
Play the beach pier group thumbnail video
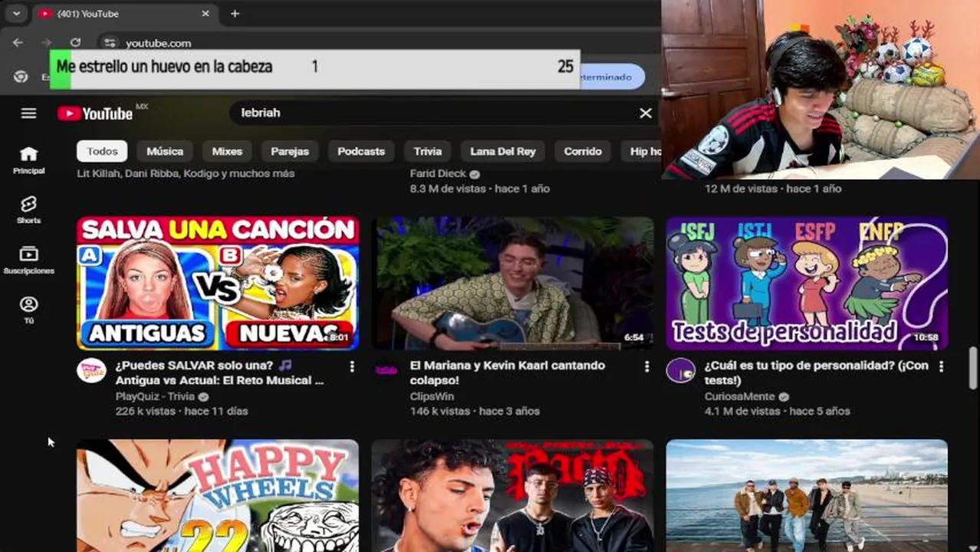tap(807, 495)
